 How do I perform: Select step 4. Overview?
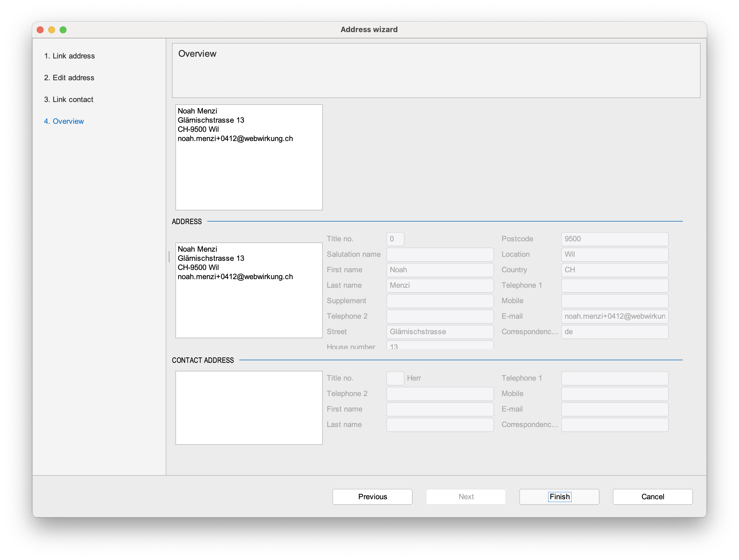tap(64, 121)
